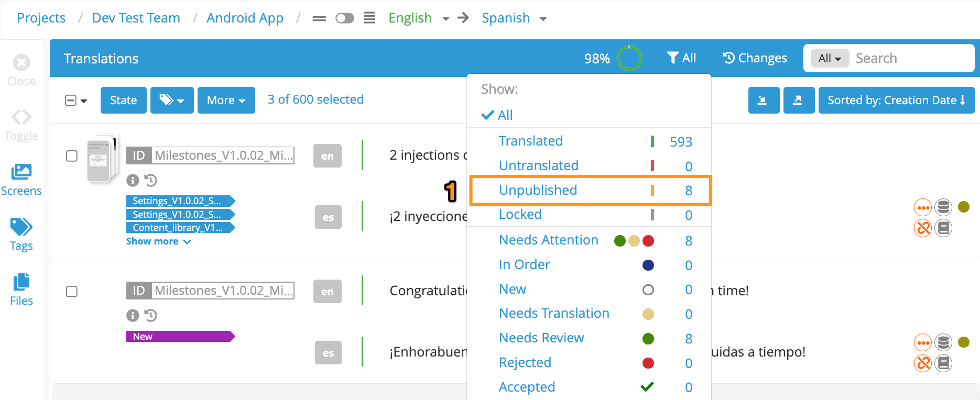Image resolution: width=980 pixels, height=400 pixels.
Task: Tick the checkbox for the first translation row
Action: pos(72,155)
